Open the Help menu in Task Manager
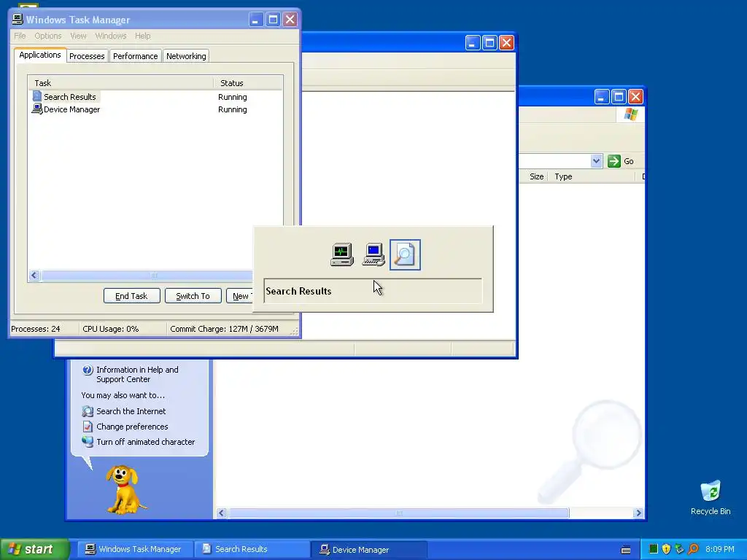This screenshot has width=747, height=560. coord(142,36)
